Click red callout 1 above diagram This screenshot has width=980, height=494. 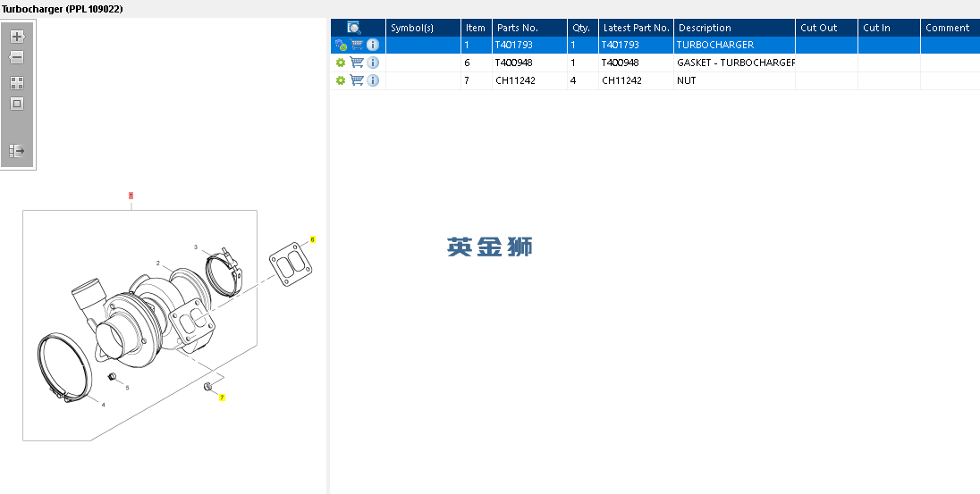click(131, 196)
